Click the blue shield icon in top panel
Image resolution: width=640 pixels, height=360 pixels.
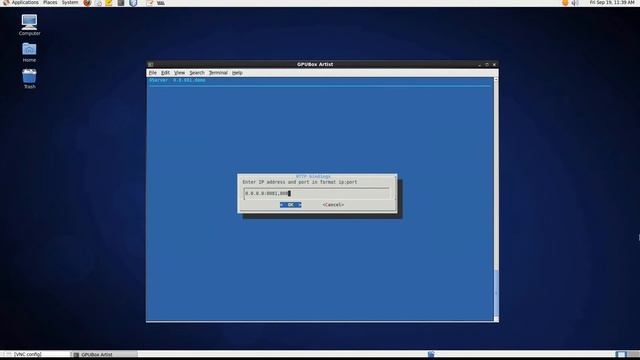point(133,3)
